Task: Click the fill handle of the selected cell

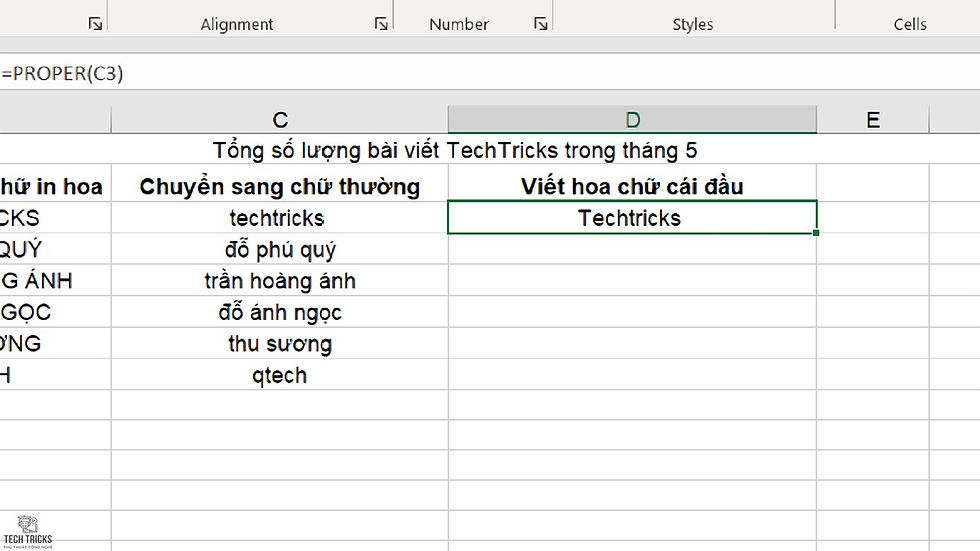Action: [x=816, y=233]
